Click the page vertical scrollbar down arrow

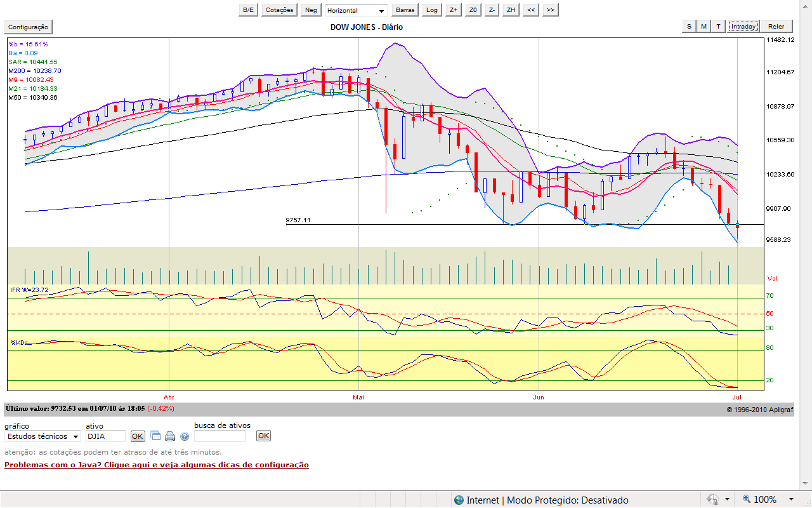[806, 485]
